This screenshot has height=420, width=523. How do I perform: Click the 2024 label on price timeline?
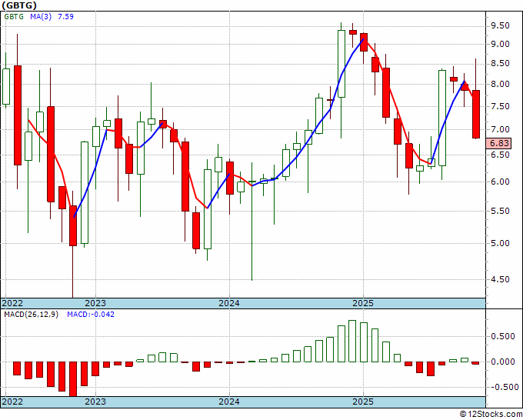click(229, 303)
